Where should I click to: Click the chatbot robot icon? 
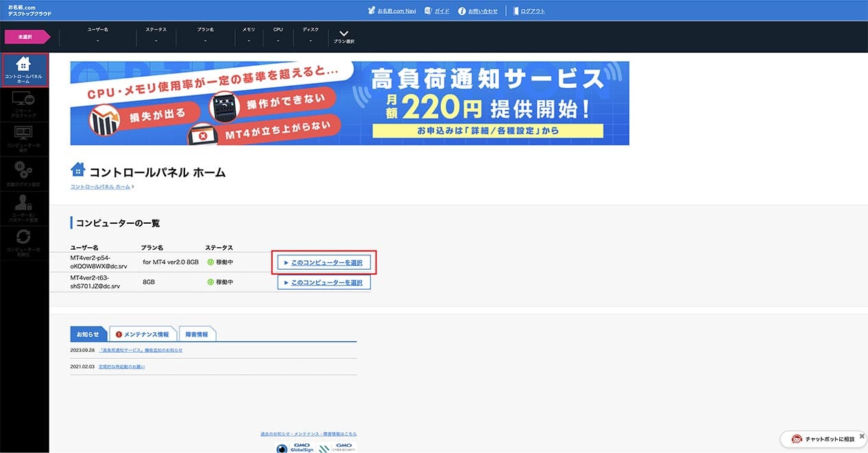click(797, 439)
